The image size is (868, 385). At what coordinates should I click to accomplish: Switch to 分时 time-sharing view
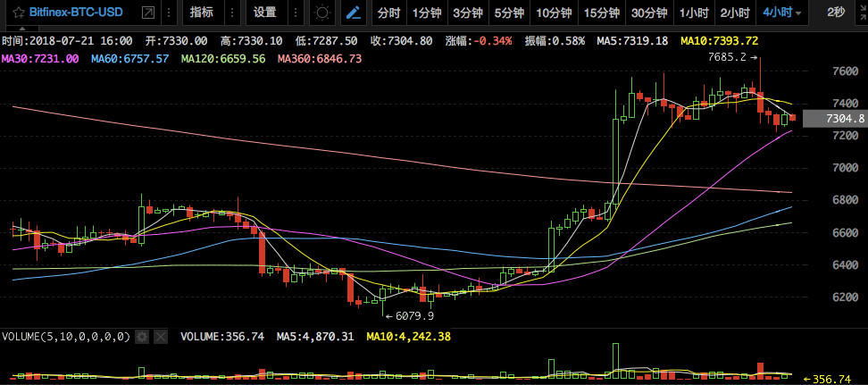(x=388, y=13)
